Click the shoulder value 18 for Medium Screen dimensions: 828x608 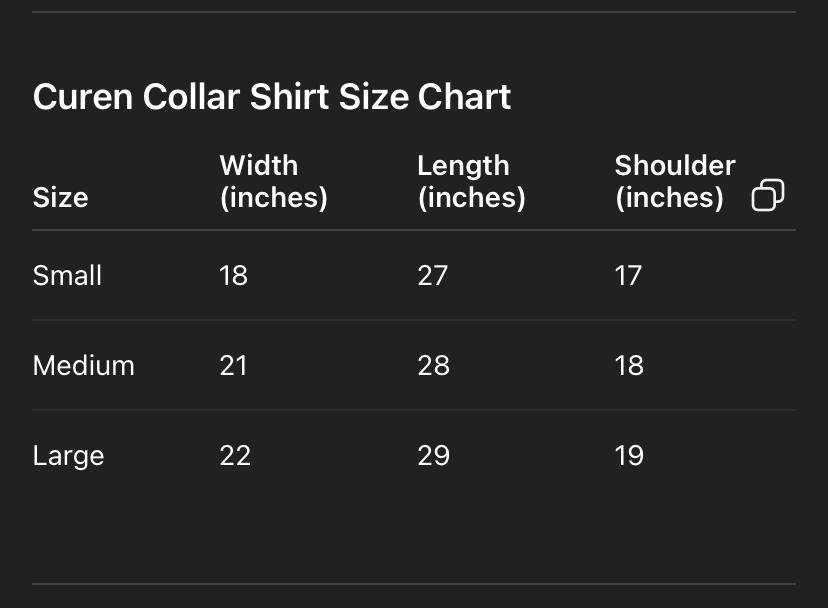point(630,365)
